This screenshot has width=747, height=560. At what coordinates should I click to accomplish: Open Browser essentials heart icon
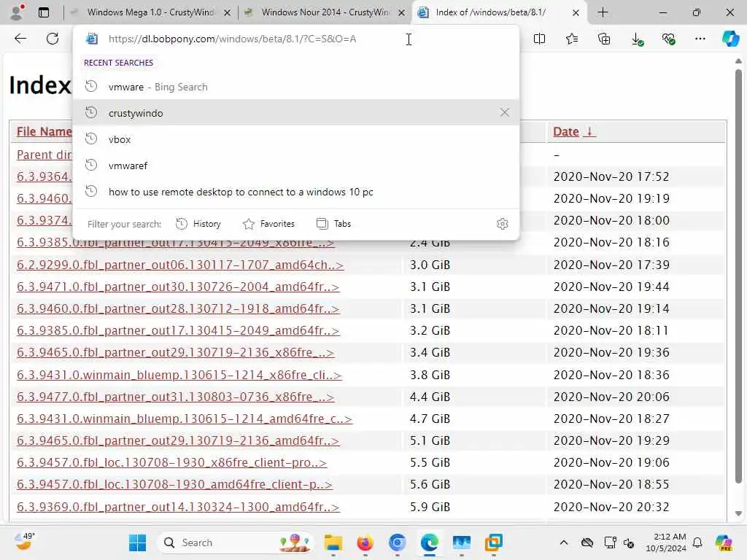pos(668,39)
